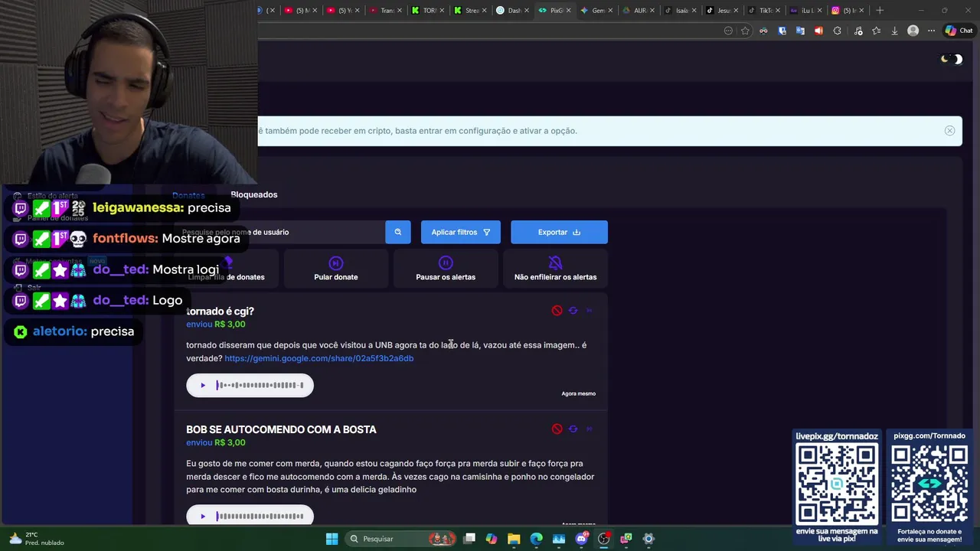Switch to the TORI Kick browser tab
The height and width of the screenshot is (551, 980).
tap(425, 10)
